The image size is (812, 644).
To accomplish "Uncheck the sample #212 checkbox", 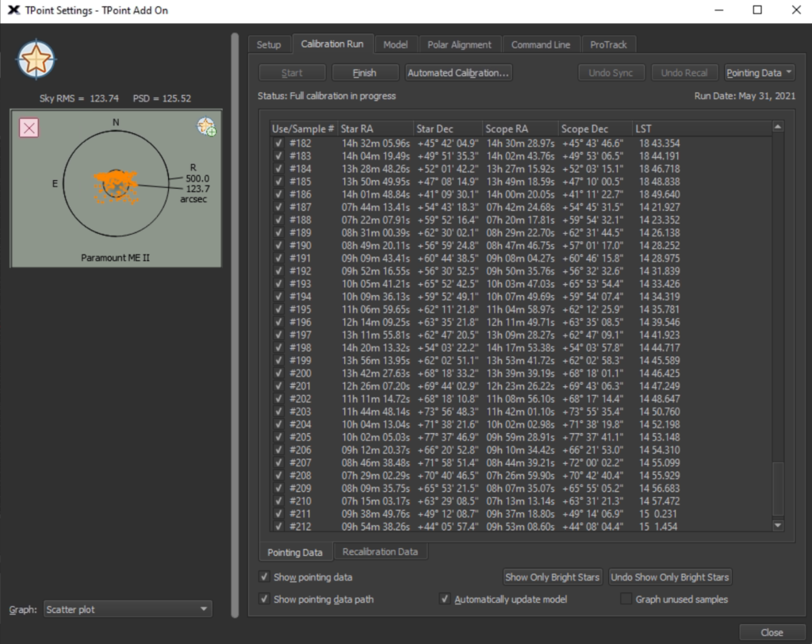I will coord(279,527).
